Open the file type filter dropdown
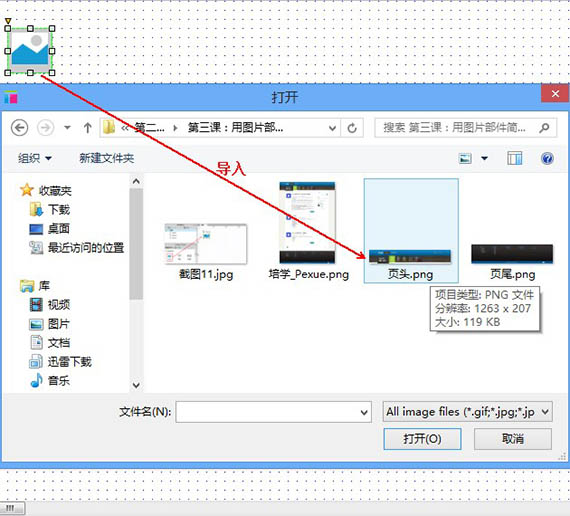Screen dimensions: 570x516 pos(467,412)
